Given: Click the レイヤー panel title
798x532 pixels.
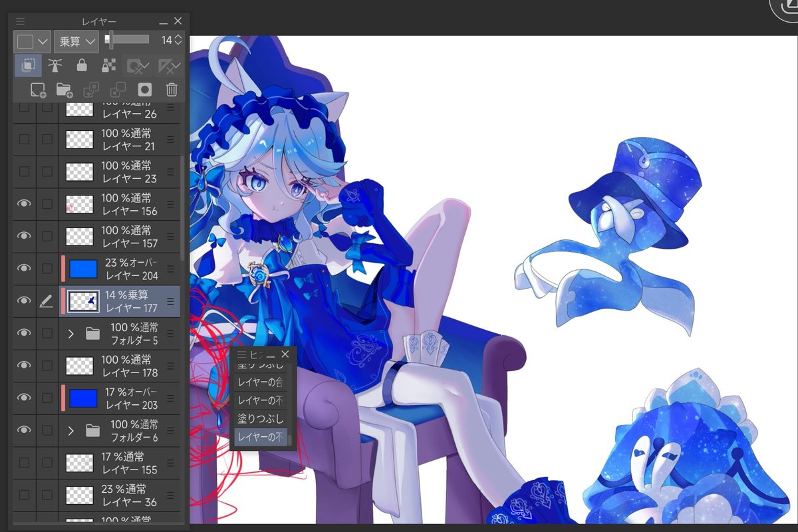Looking at the screenshot, I should [x=99, y=21].
